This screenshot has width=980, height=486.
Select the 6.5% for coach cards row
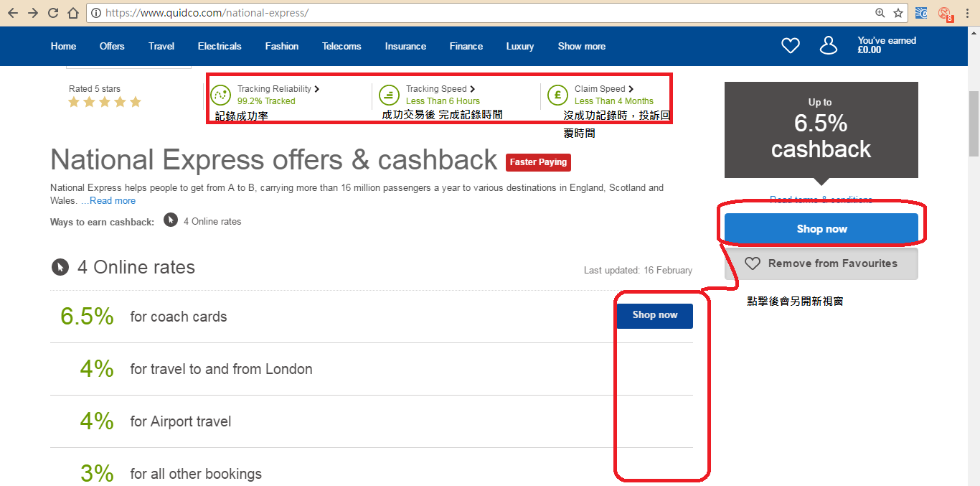click(x=372, y=317)
